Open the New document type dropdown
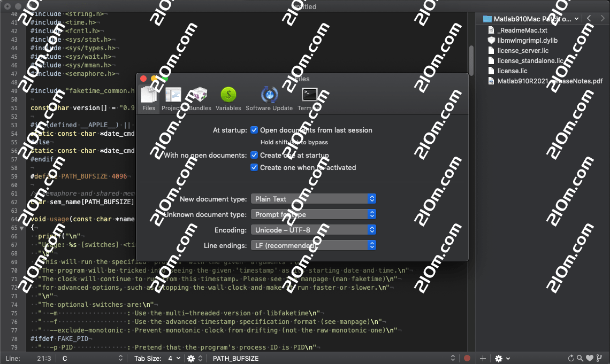The image size is (610, 364). pyautogui.click(x=314, y=199)
